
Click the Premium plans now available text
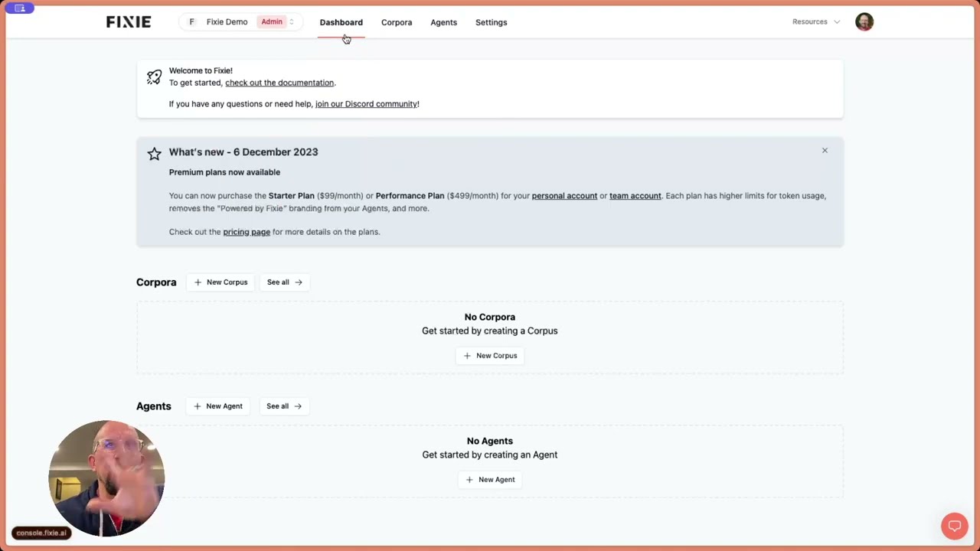click(x=224, y=172)
